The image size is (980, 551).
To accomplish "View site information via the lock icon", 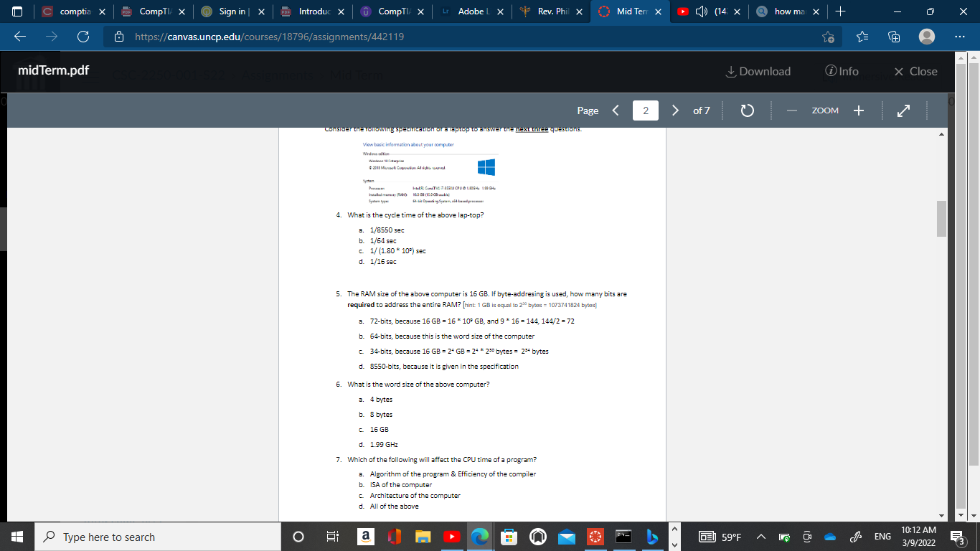I will tap(119, 36).
